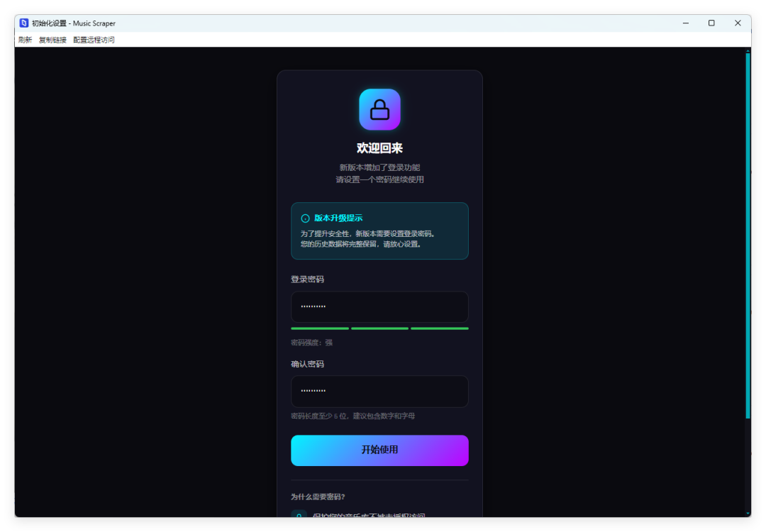Click the gradient lock icon above 欢迎回来
766x532 pixels.
[379, 109]
